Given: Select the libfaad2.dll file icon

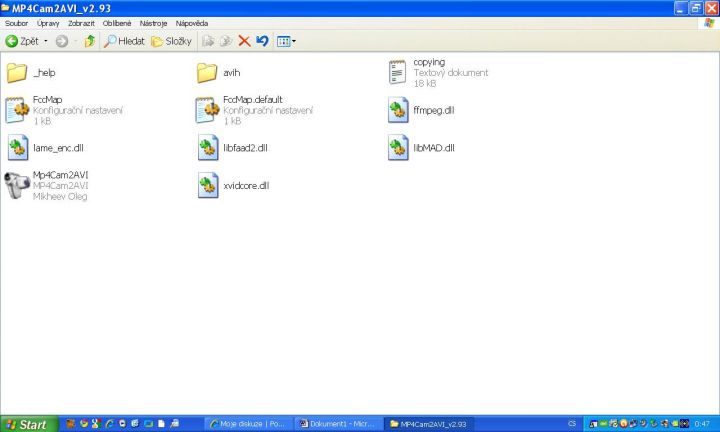Looking at the screenshot, I should [x=208, y=148].
